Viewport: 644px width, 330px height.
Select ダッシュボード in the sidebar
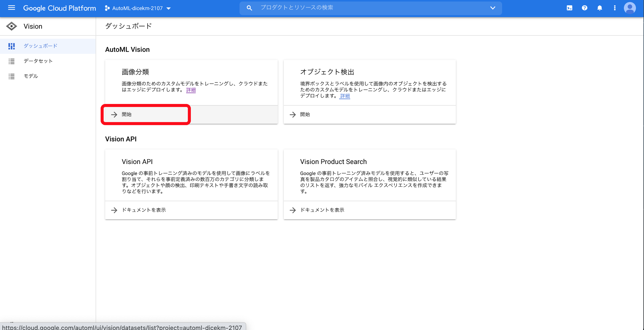pos(48,46)
